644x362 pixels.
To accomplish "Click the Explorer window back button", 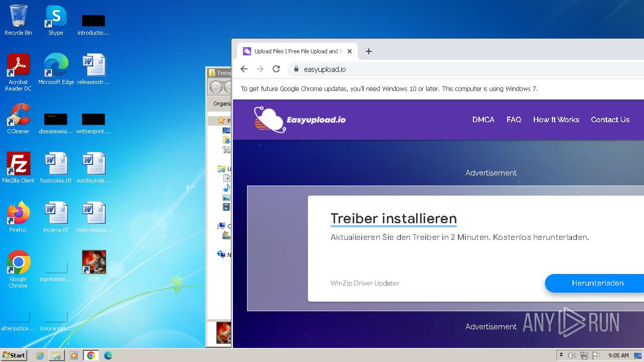I will pyautogui.click(x=216, y=87).
